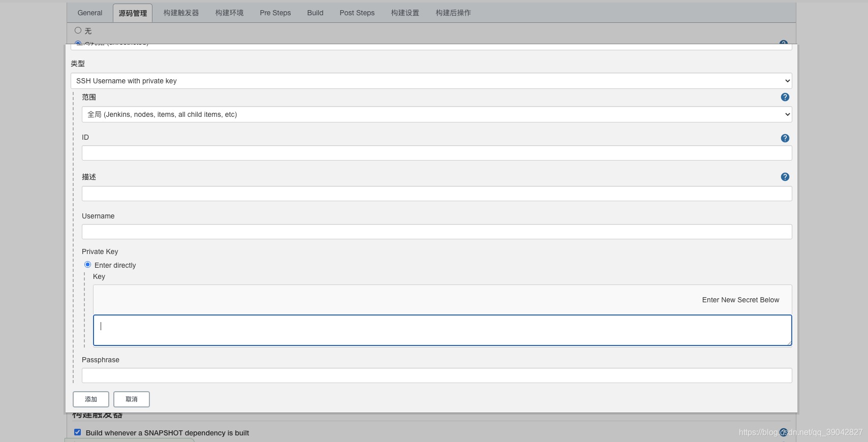Open help for the ID field
The image size is (868, 442).
(785, 138)
